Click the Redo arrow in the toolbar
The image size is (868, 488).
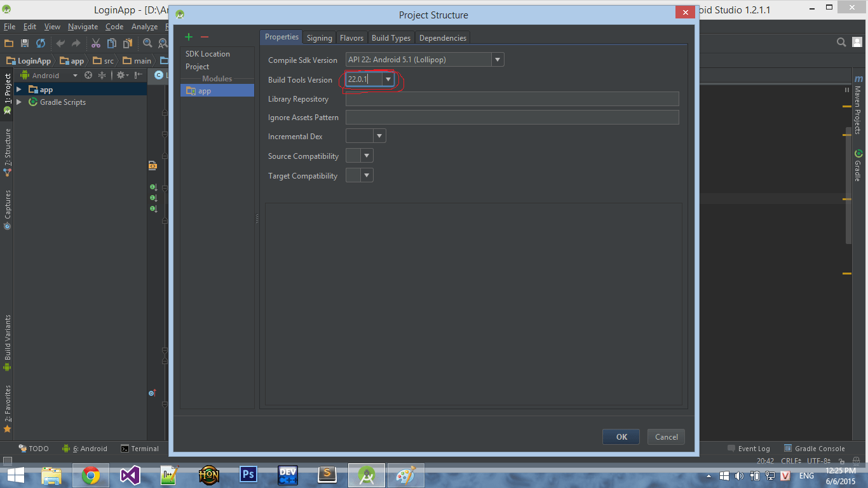coord(76,43)
